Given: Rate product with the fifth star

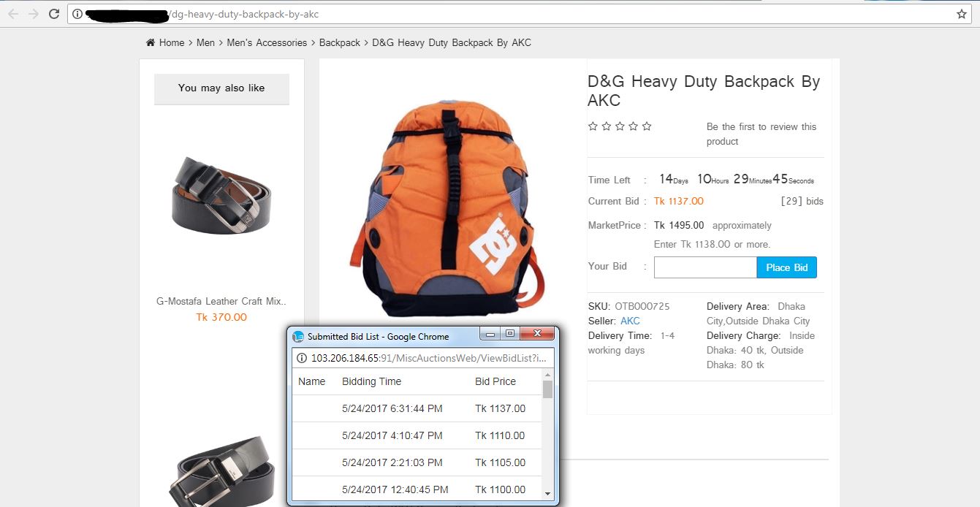Looking at the screenshot, I should point(646,126).
